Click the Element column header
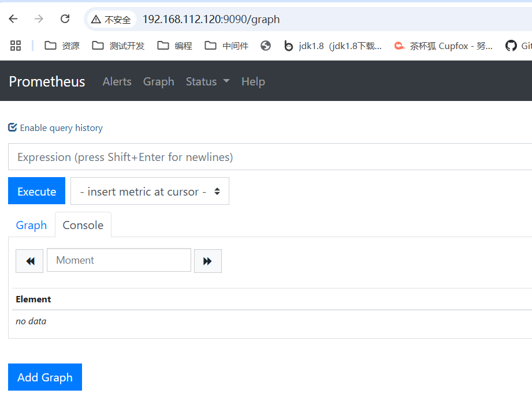This screenshot has height=401, width=532. [34, 299]
